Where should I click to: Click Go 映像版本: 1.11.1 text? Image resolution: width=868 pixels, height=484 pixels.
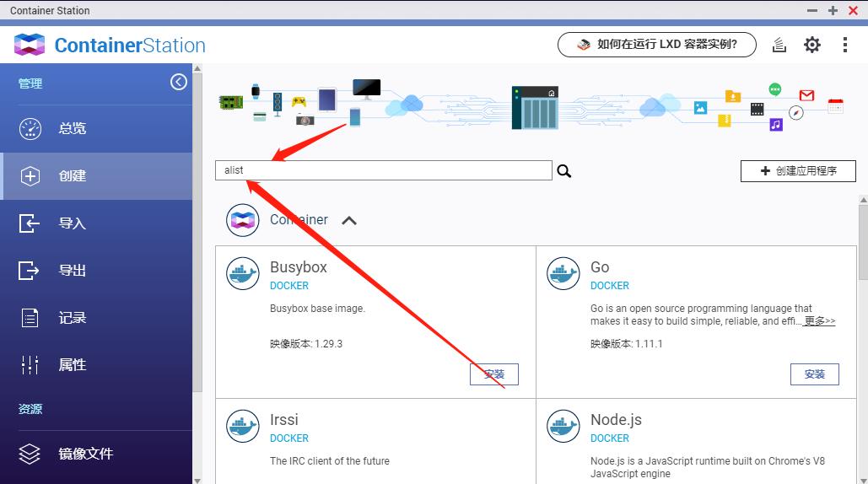pos(626,344)
